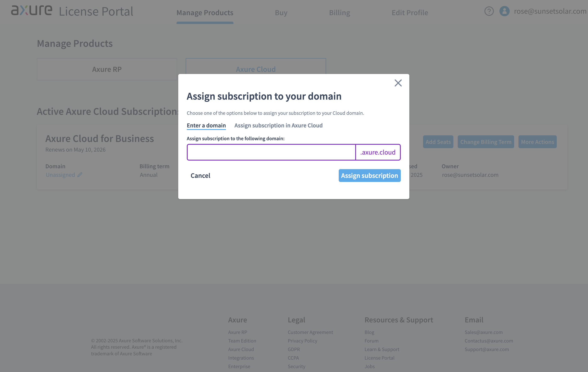Open Edit Profile in the navigation

pos(410,13)
